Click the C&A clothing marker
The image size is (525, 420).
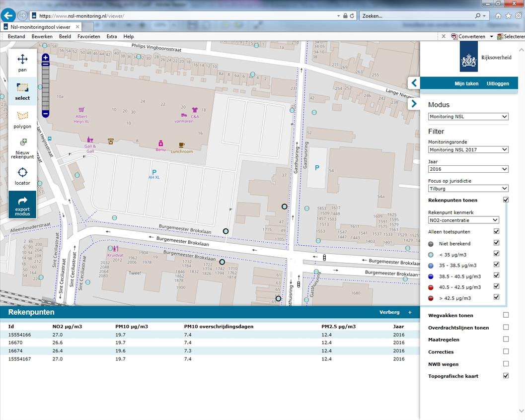[195, 110]
